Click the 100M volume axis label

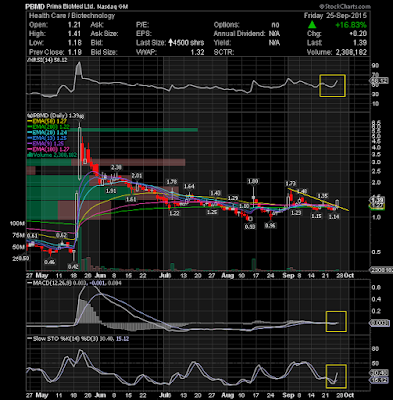click(x=17, y=224)
